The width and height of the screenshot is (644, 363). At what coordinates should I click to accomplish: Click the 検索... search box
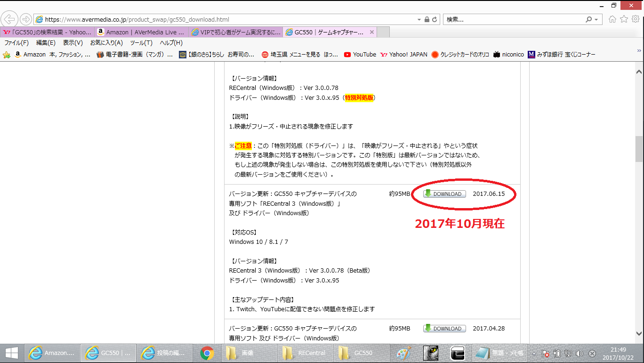513,20
